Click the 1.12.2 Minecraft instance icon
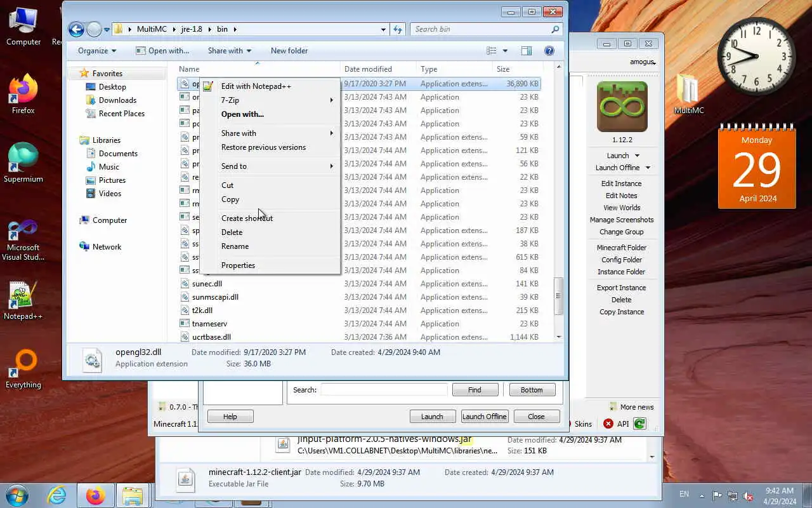Screen dimensions: 812x508 pos(622,107)
